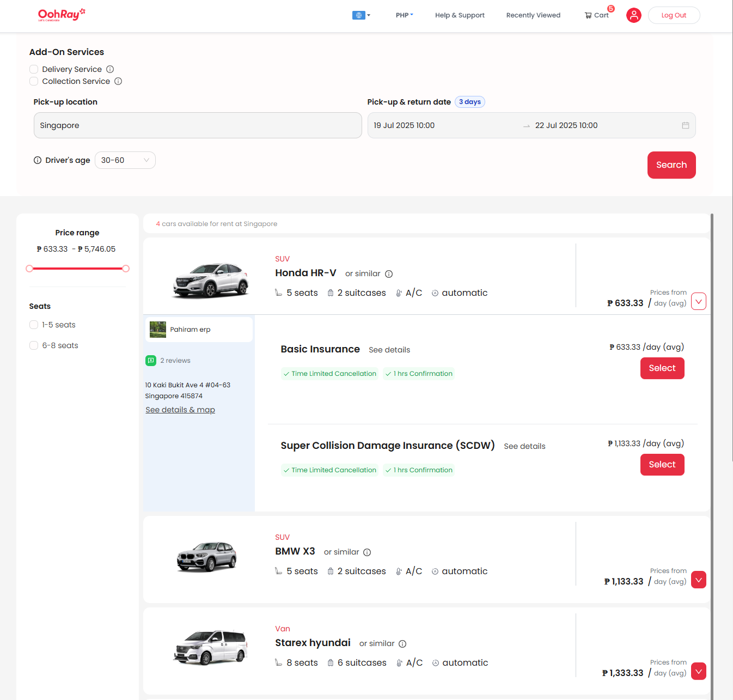Click the user account profile icon
Image resolution: width=733 pixels, height=700 pixels.
tap(633, 15)
